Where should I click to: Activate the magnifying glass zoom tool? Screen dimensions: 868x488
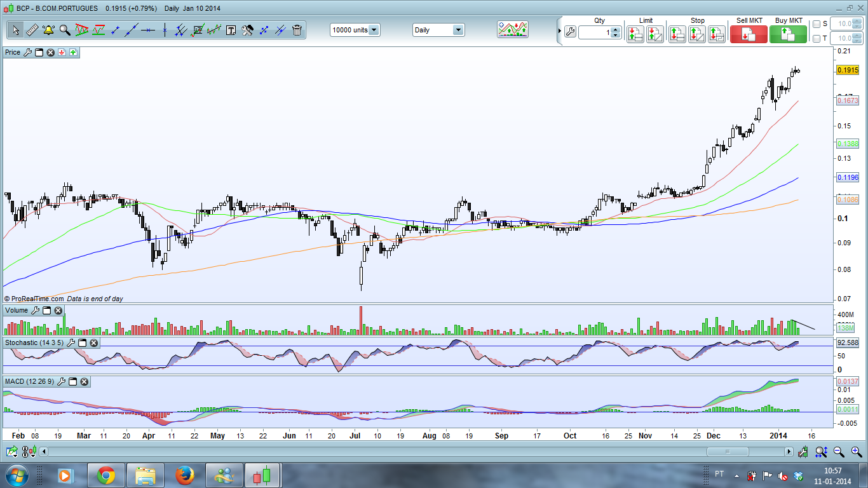pyautogui.click(x=65, y=30)
